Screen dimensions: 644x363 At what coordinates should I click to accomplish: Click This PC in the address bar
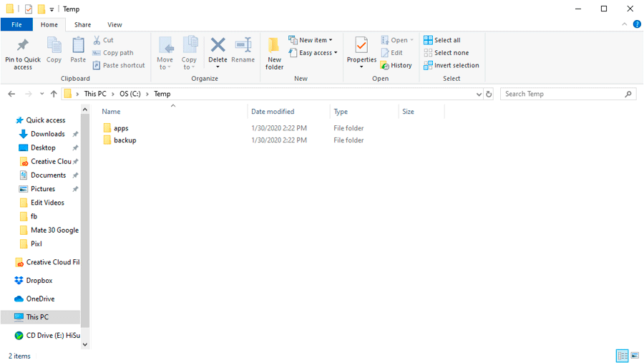tap(95, 94)
